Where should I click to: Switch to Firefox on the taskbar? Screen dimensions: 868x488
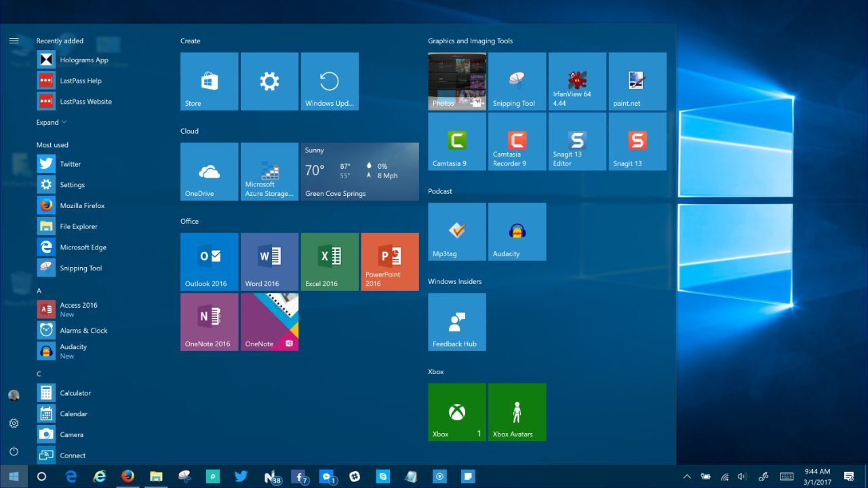127,476
